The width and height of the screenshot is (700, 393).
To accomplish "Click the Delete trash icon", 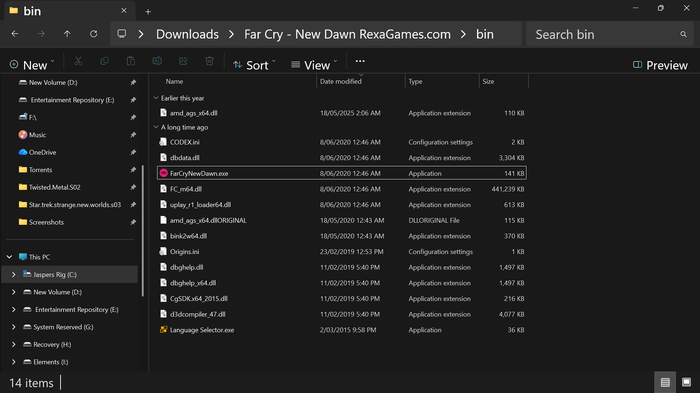I will [x=209, y=61].
